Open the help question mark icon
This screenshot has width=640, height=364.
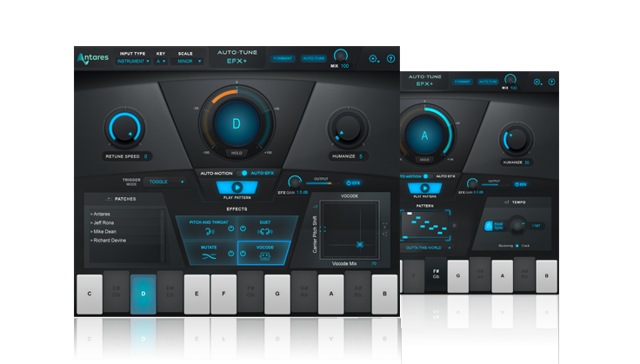(390, 59)
